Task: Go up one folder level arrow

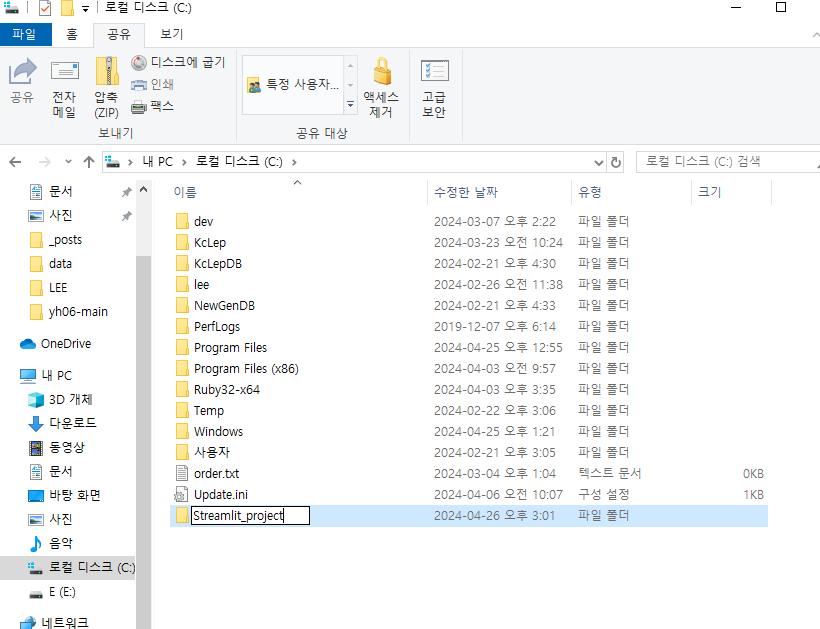Action: (x=89, y=162)
